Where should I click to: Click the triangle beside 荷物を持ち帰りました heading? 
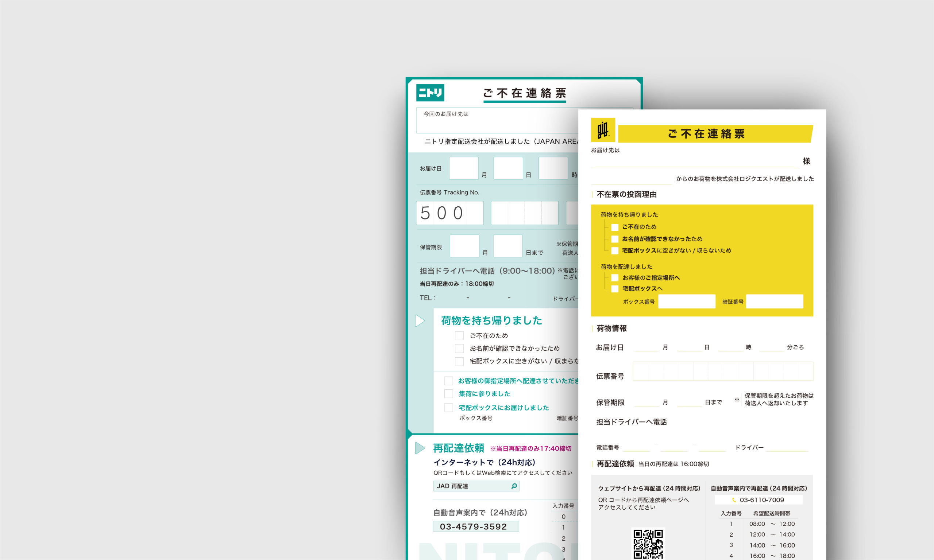pos(420,321)
